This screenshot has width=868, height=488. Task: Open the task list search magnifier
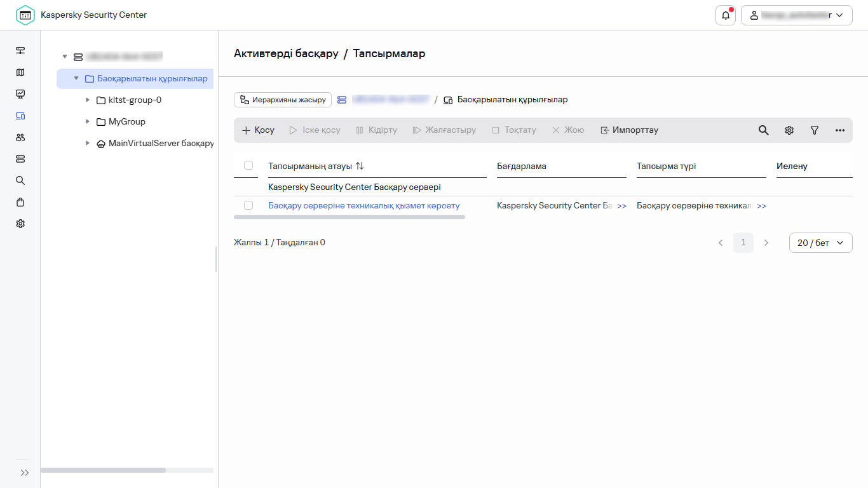pyautogui.click(x=764, y=130)
